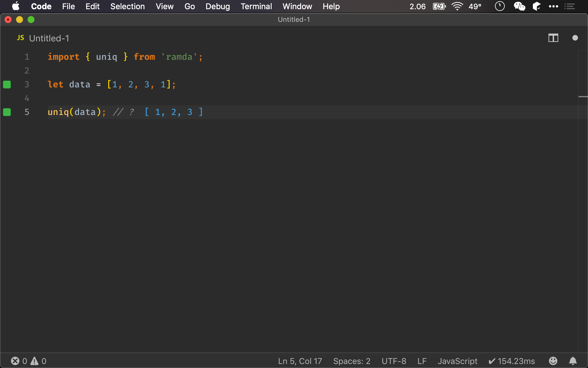Open the Selection menu

pyautogui.click(x=127, y=6)
